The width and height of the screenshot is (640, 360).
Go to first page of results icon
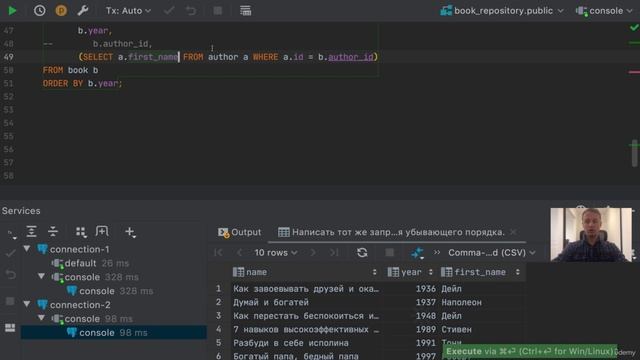pos(218,253)
